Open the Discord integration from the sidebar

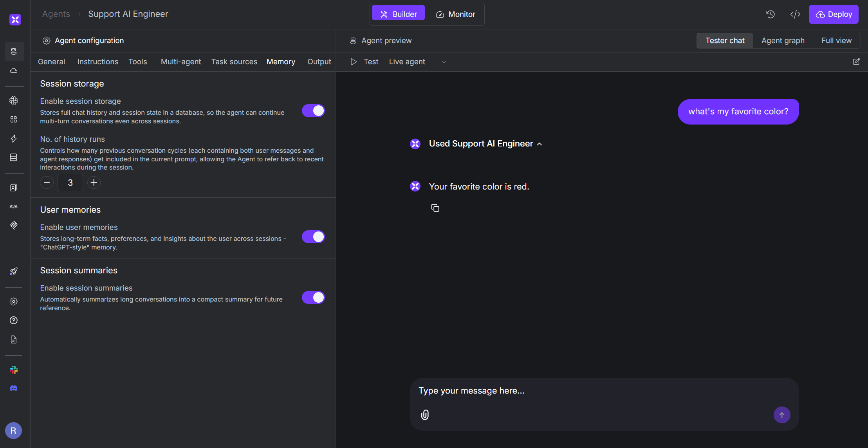[x=13, y=388]
